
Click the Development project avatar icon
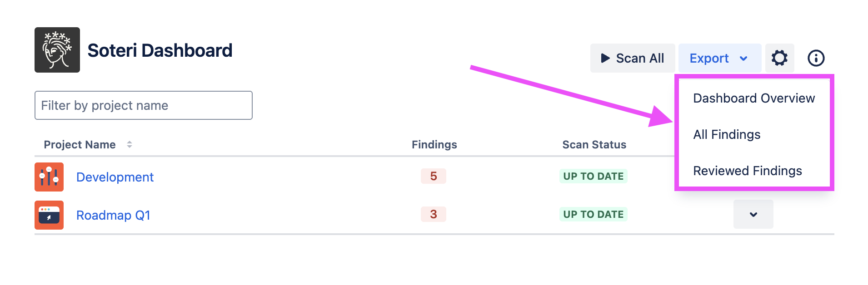pyautogui.click(x=49, y=177)
